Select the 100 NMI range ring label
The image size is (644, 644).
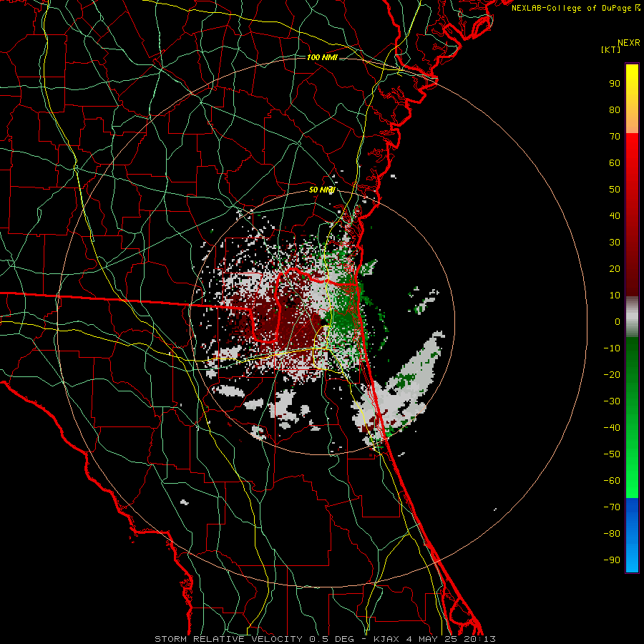pyautogui.click(x=322, y=57)
